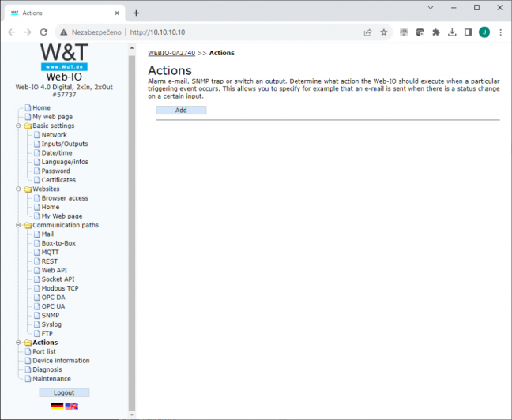Click the browser reload icon
The image size is (512, 420).
pos(43,32)
